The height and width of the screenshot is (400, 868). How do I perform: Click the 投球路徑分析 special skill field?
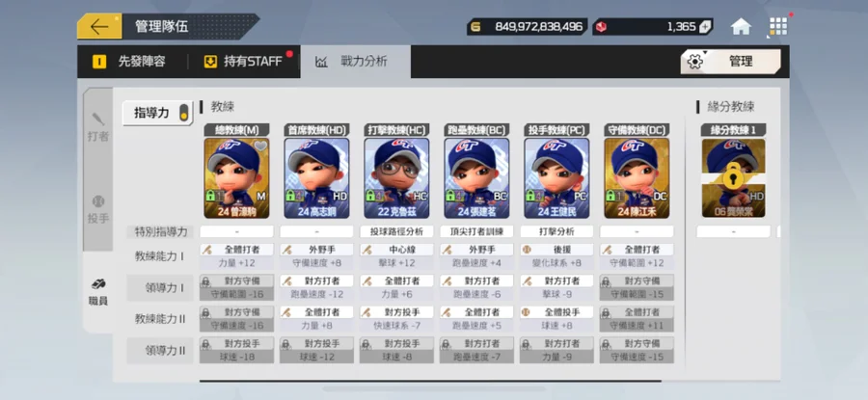[396, 231]
